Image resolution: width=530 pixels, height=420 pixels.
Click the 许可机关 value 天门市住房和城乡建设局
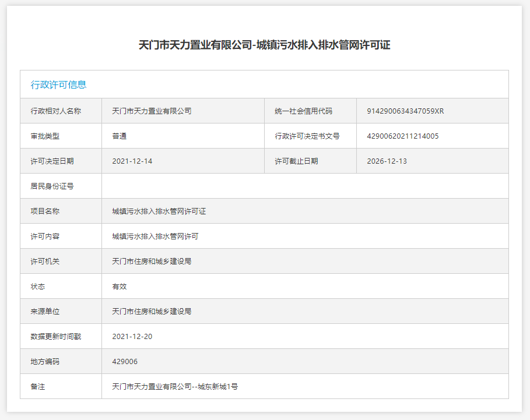click(152, 262)
